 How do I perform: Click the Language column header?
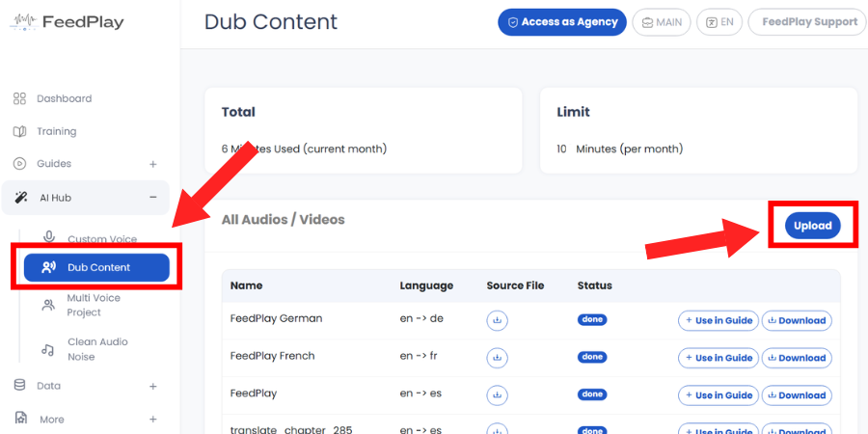[x=426, y=285]
